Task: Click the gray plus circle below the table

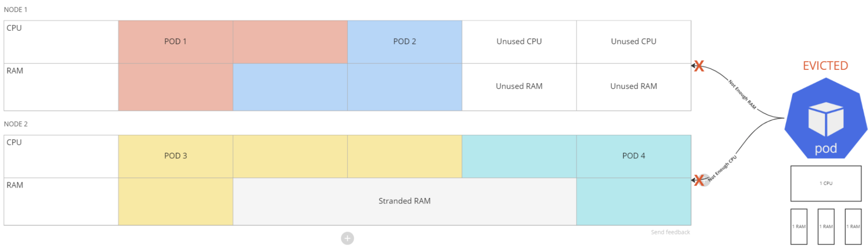Action: click(347, 238)
